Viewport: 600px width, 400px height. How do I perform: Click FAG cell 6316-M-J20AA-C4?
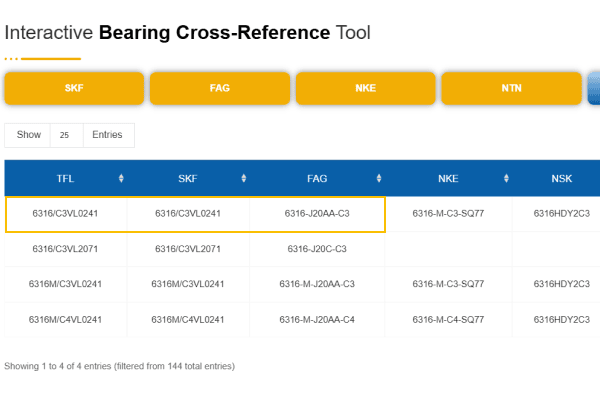[317, 320]
